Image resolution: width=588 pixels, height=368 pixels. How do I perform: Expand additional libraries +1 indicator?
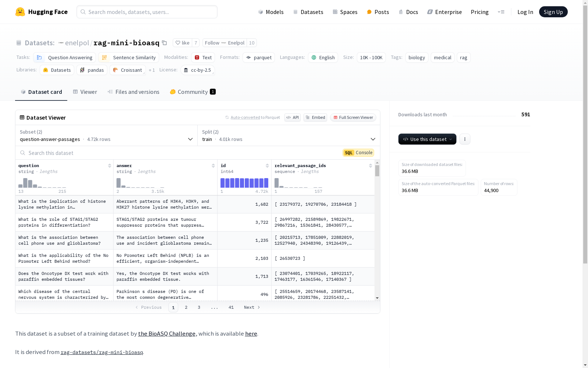coord(152,70)
